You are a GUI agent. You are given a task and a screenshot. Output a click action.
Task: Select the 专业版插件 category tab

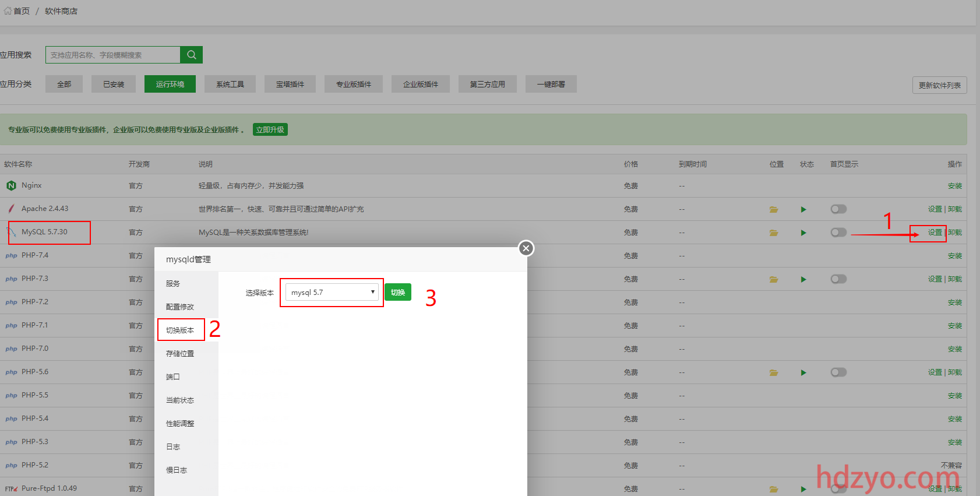tap(354, 84)
